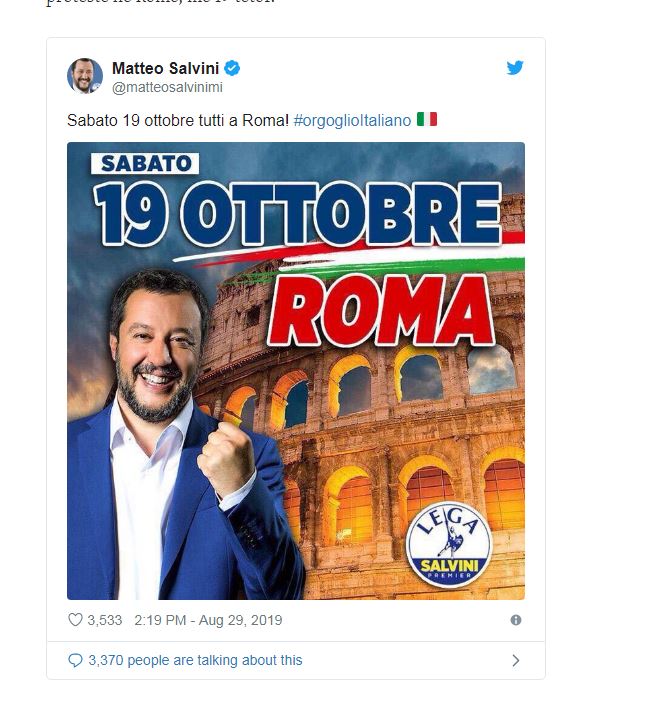The height and width of the screenshot is (707, 660).
Task: Open Matteo Salvini's profile avatar
Action: click(x=85, y=76)
